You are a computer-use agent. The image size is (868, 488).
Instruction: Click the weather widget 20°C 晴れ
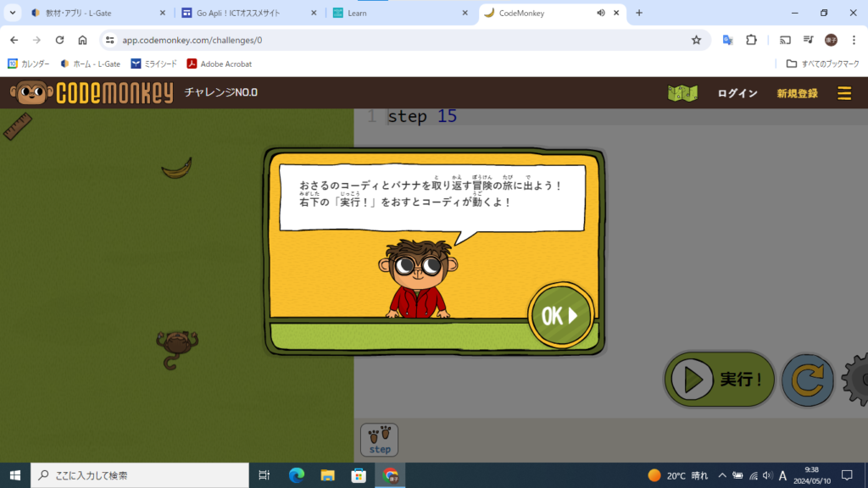coord(677,475)
